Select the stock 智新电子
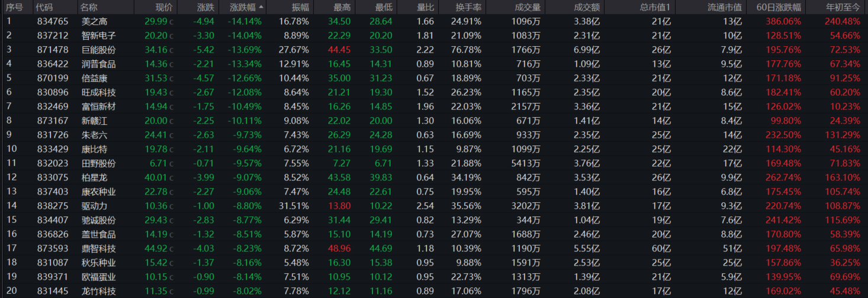 point(99,35)
